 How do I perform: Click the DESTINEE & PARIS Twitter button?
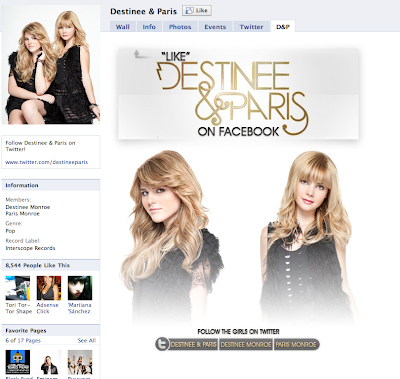tap(194, 344)
